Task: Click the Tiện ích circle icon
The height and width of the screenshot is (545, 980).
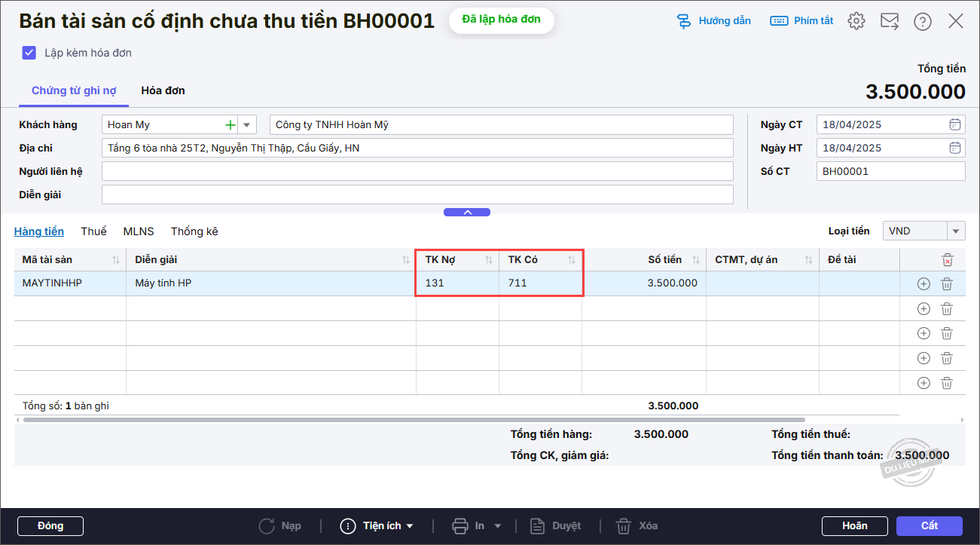Action: click(348, 526)
